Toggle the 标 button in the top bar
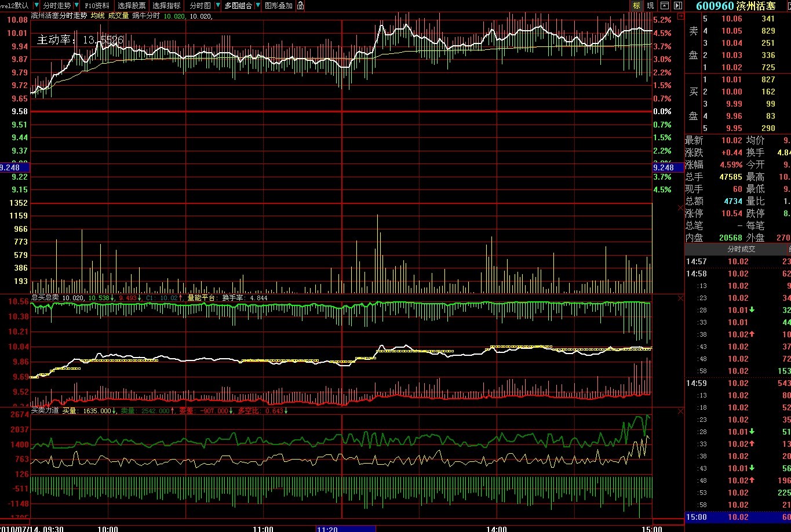The height and width of the screenshot is (532, 791). (637, 6)
